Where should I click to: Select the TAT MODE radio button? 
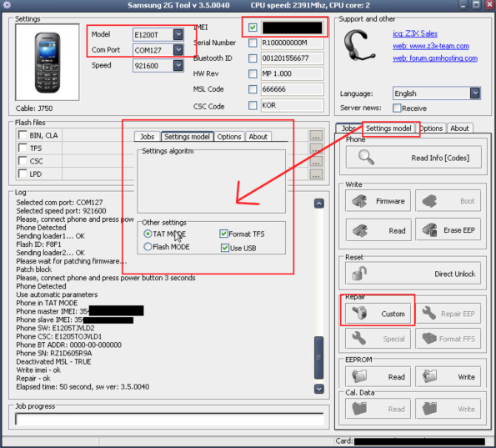(x=148, y=234)
